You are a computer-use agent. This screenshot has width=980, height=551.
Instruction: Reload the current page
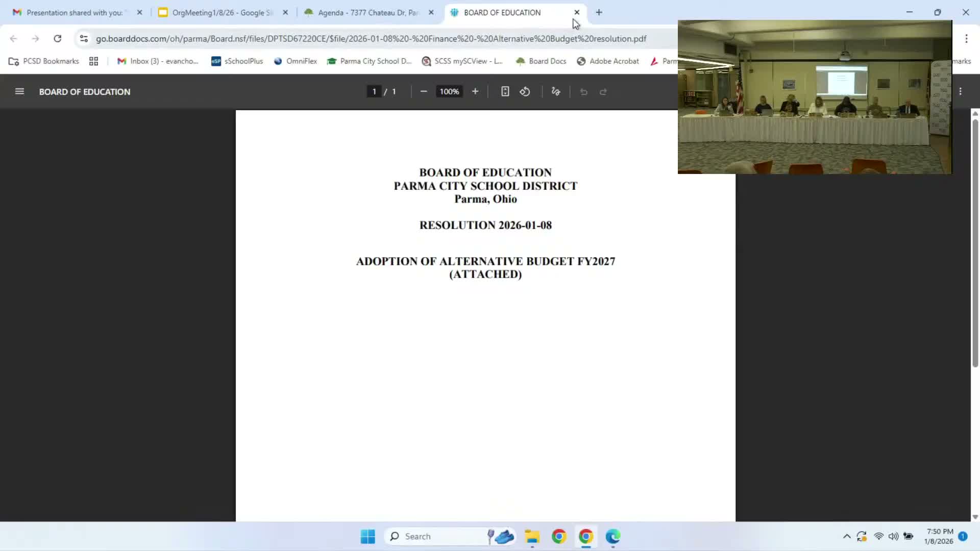58,39
